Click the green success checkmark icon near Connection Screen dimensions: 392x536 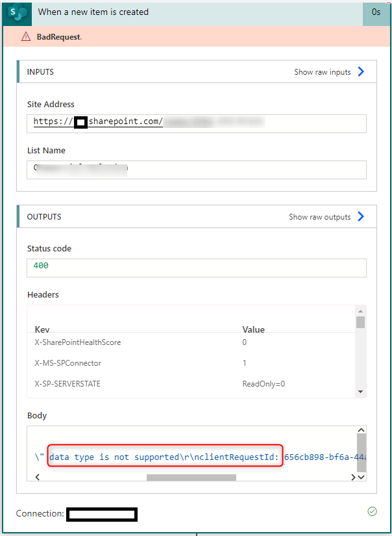tap(372, 511)
